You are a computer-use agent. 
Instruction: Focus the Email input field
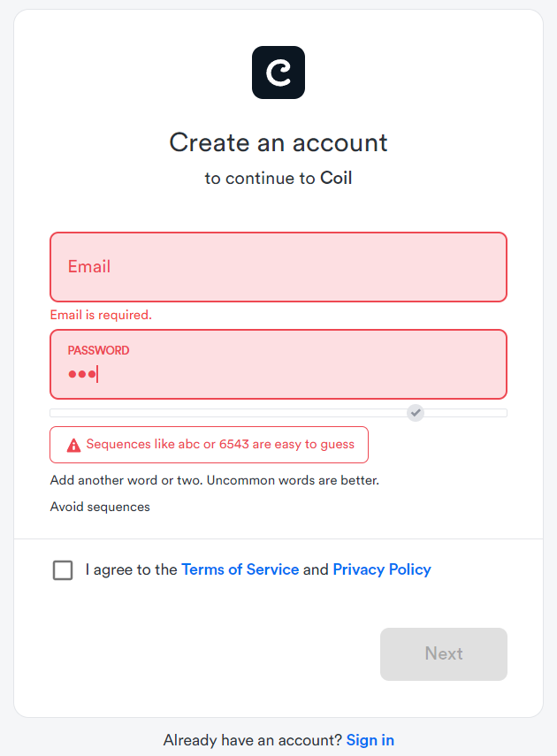click(278, 267)
